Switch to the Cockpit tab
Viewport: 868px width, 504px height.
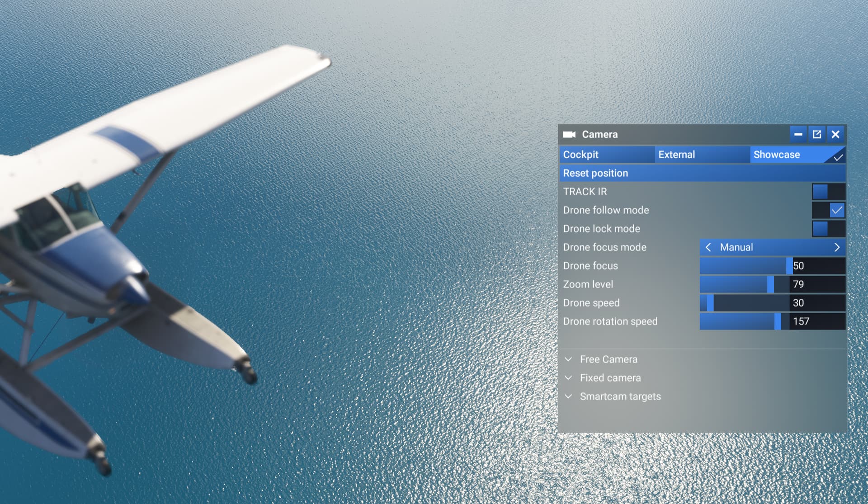tap(607, 155)
